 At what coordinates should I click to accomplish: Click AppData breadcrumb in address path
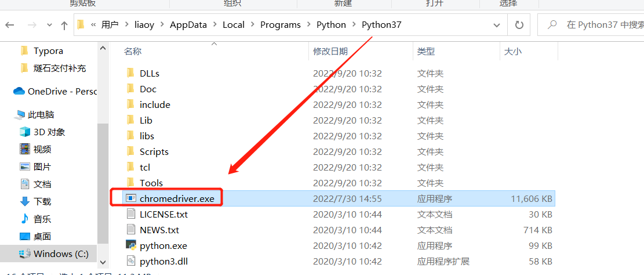tap(188, 25)
